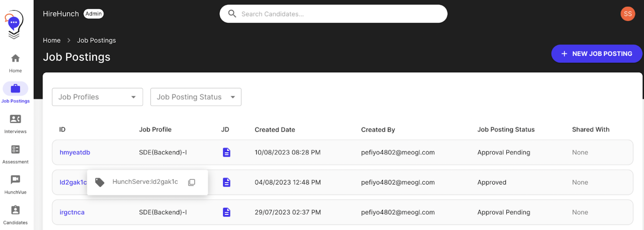
Task: Open the Assessment sidebar section
Action: (x=15, y=154)
